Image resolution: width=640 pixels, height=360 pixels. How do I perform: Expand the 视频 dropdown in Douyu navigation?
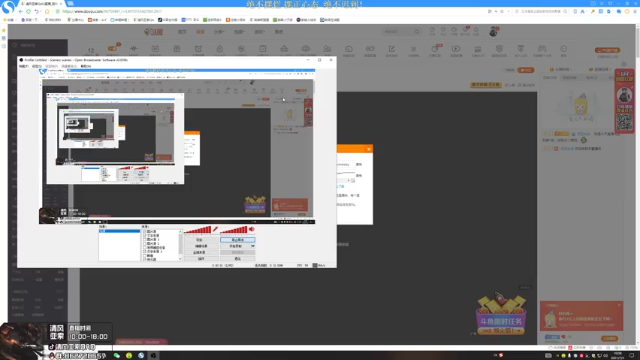pos(239,32)
